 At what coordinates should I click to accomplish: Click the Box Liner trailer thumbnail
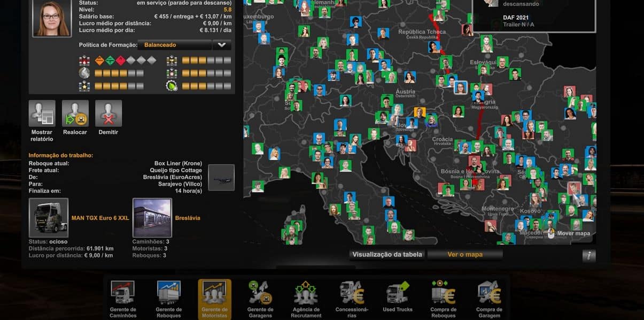pyautogui.click(x=221, y=178)
